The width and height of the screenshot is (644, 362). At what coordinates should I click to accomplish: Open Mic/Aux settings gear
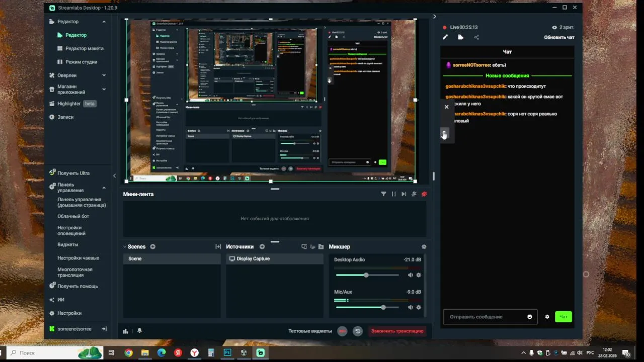419,307
